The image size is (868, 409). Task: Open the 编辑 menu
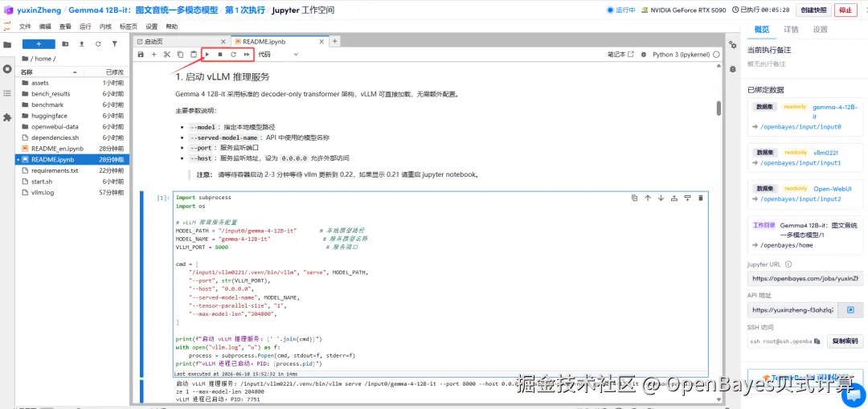tap(45, 27)
